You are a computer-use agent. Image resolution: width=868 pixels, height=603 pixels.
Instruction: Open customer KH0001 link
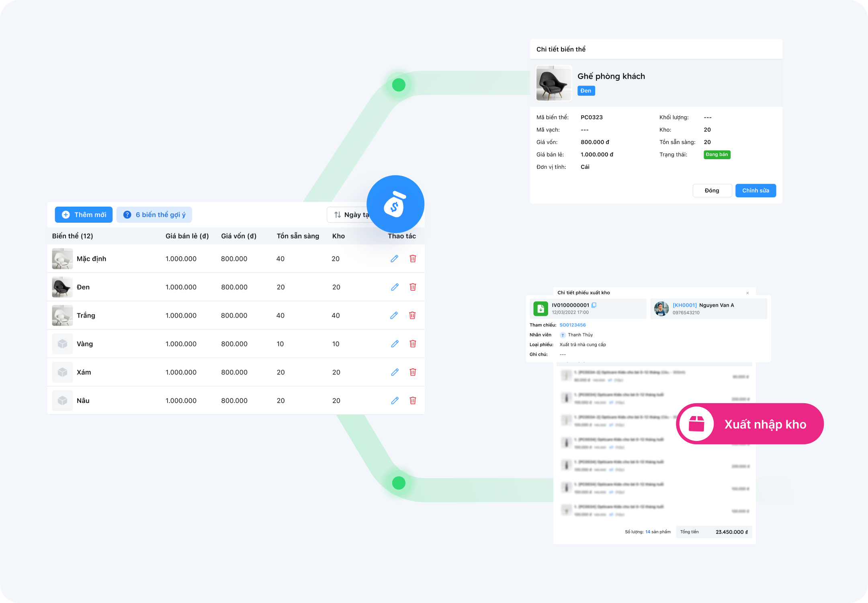[684, 305]
